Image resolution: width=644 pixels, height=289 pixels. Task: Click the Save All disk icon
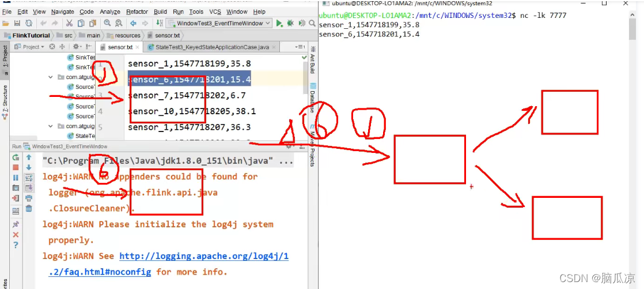17,24
